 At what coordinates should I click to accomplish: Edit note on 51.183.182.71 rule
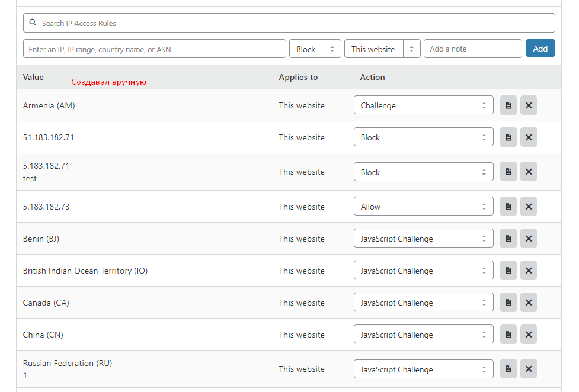click(508, 137)
